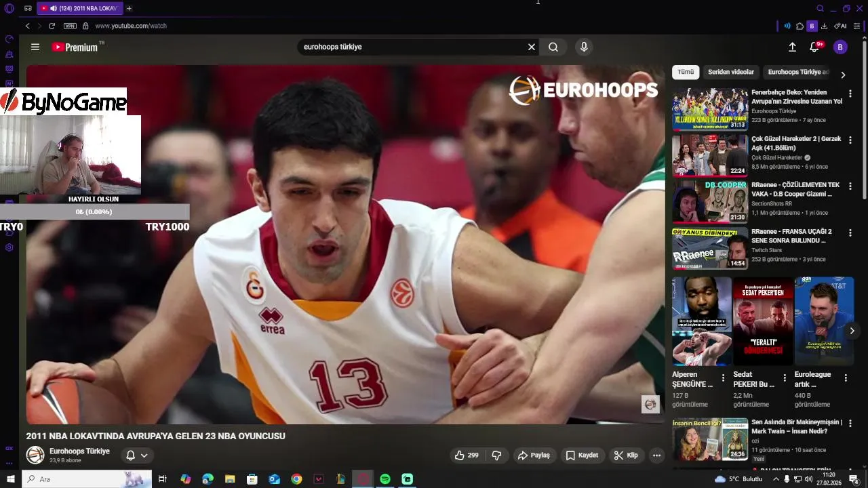The width and height of the screenshot is (868, 488).
Task: Show more filter chips with right arrow
Action: click(x=843, y=75)
